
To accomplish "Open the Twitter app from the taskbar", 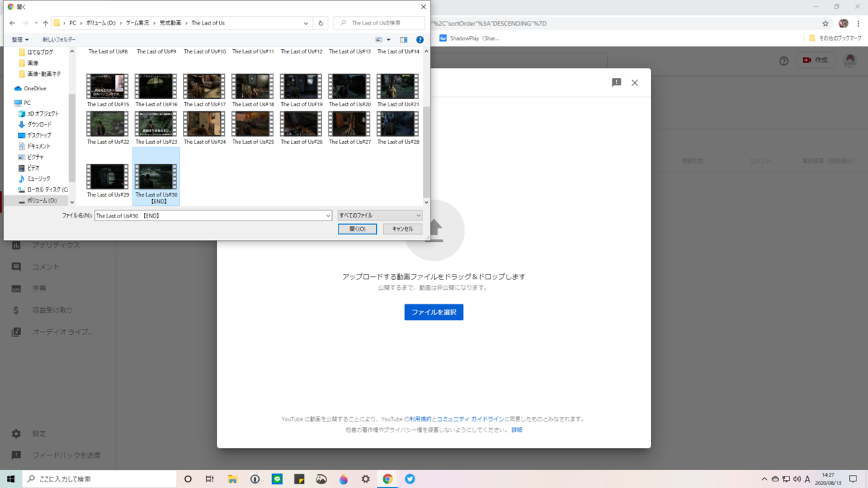I will click(410, 479).
